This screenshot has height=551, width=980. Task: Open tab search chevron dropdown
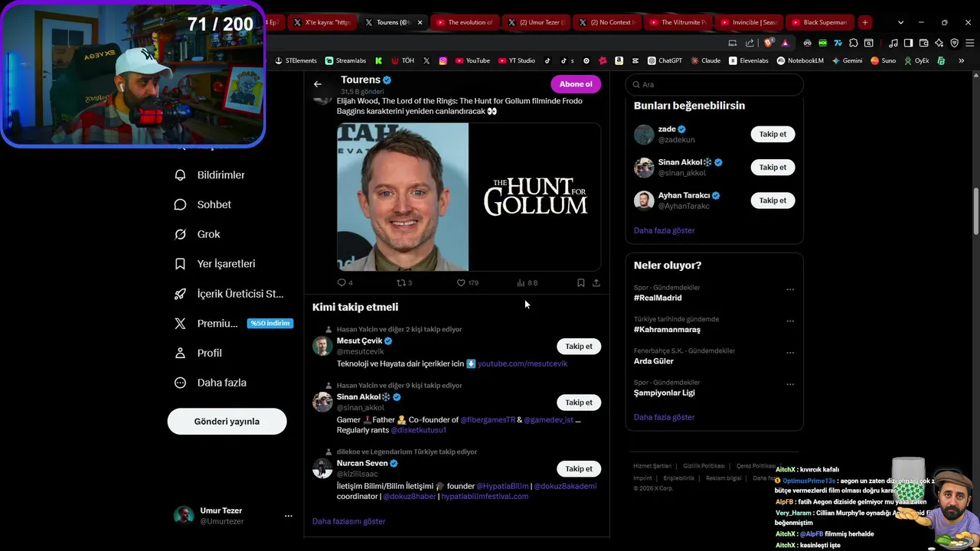[900, 22]
